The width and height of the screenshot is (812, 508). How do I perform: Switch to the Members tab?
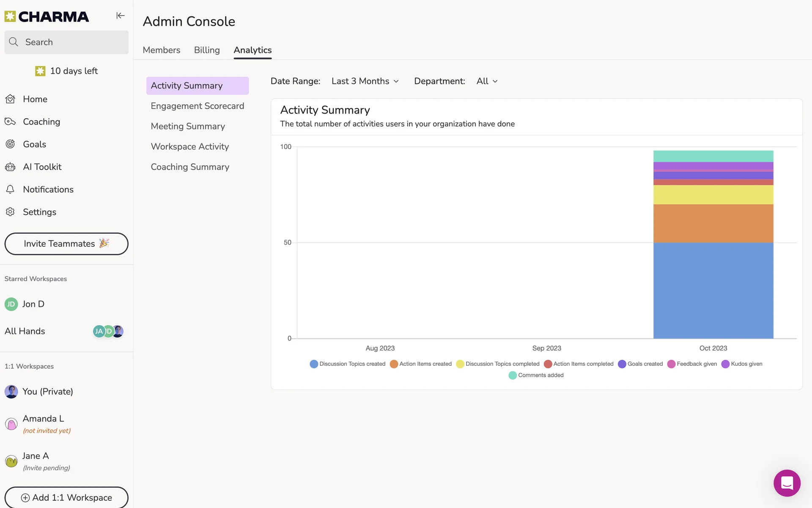point(161,50)
